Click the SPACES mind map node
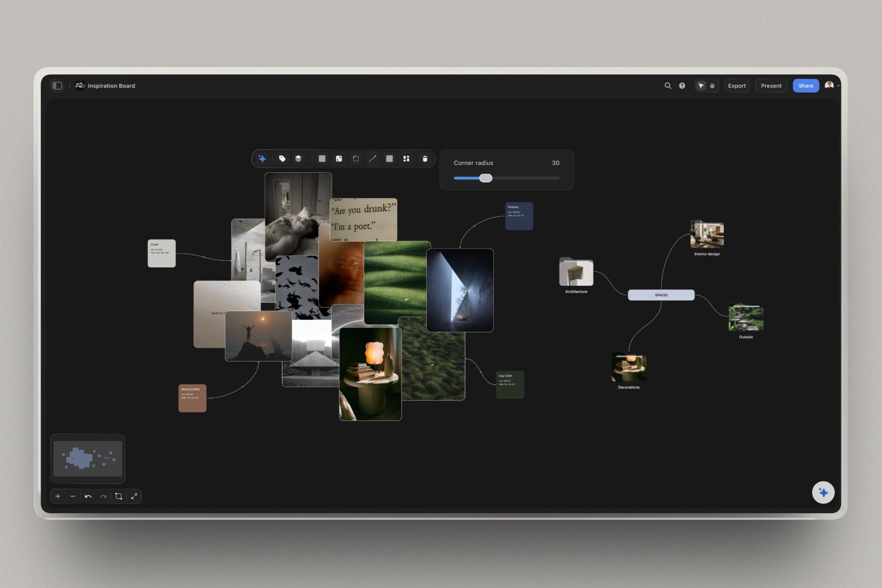Screen dimensions: 882x588 pos(661,295)
